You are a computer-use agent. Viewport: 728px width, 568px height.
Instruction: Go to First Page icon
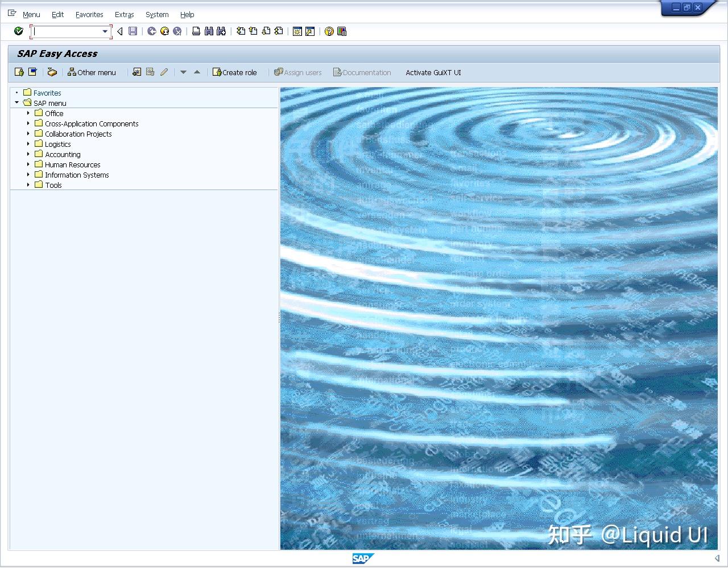pos(241,31)
